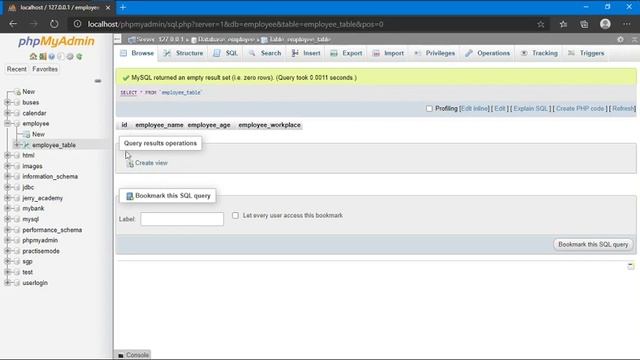The height and width of the screenshot is (360, 640).
Task: Open phpMyAdmin documentation (blue question icon)
Action: coord(52,56)
